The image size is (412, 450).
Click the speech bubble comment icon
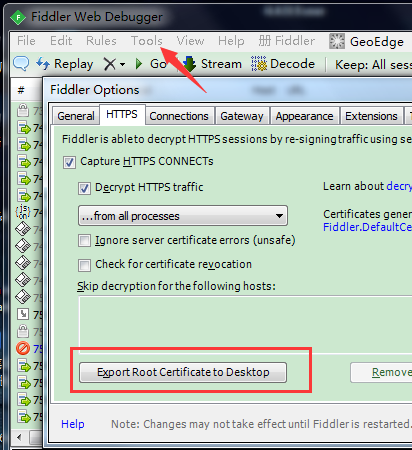21,63
